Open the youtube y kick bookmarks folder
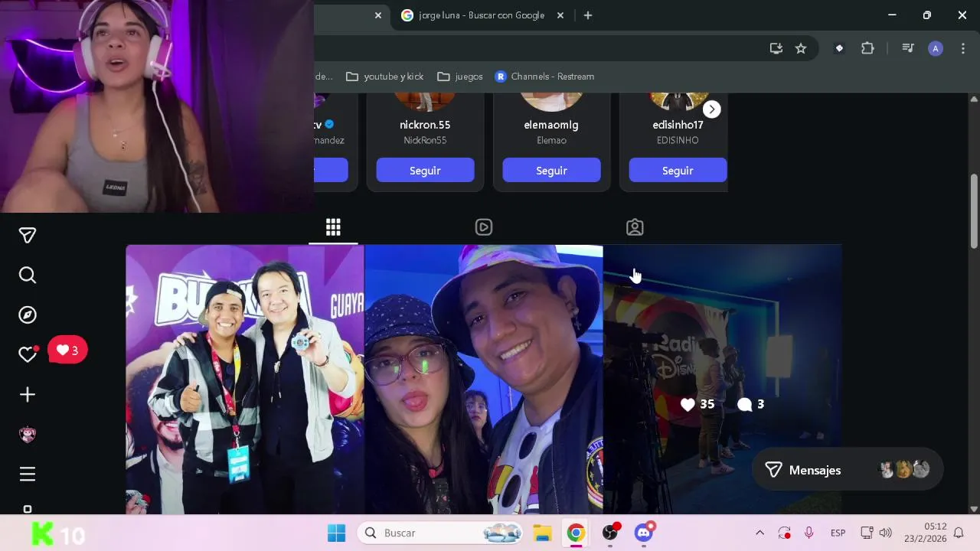The image size is (980, 551). tap(384, 77)
